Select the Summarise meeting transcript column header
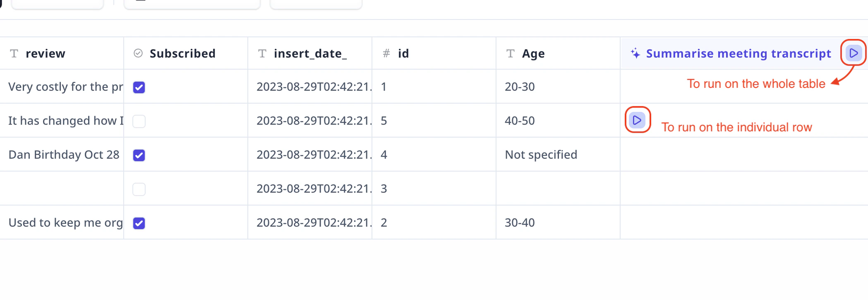 pyautogui.click(x=738, y=53)
